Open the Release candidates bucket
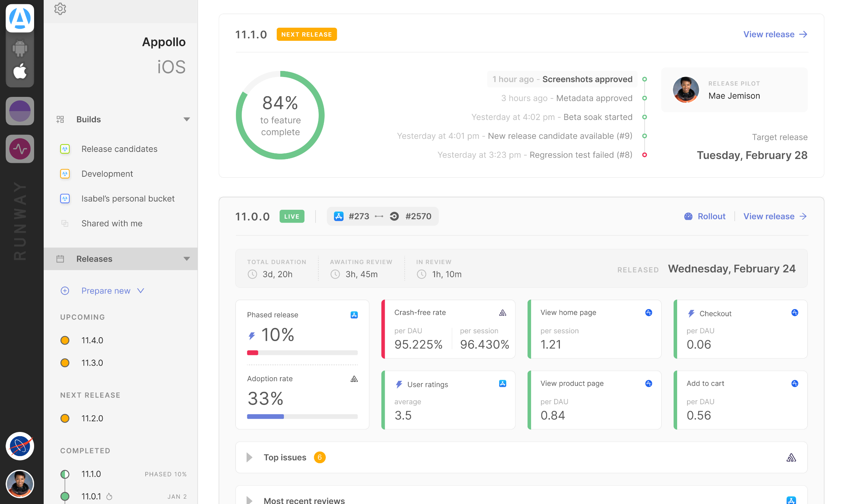Screen dimensions: 842x504 [x=119, y=149]
